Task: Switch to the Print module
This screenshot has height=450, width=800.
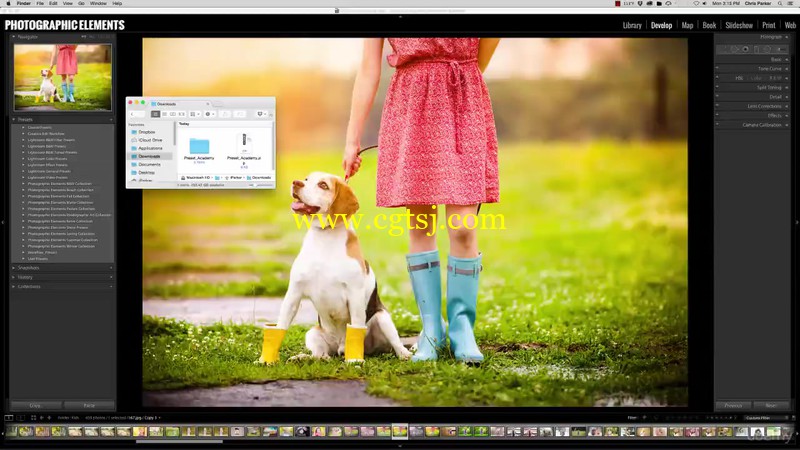Action: point(768,25)
